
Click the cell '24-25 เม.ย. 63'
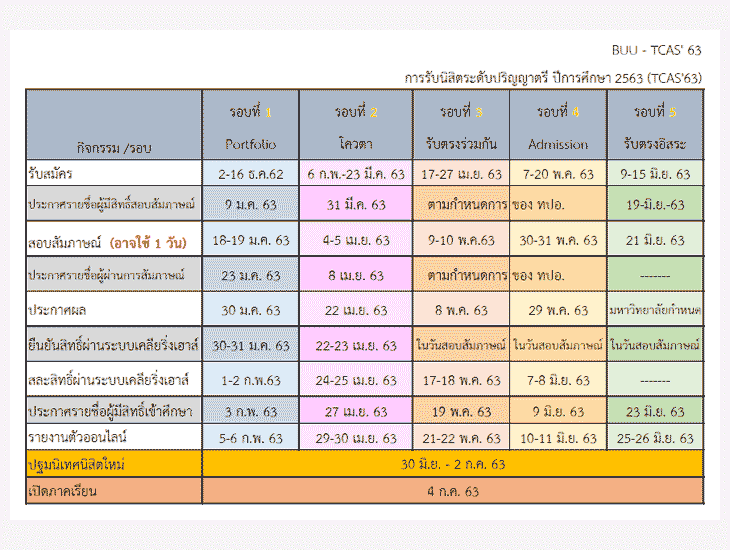click(x=356, y=379)
